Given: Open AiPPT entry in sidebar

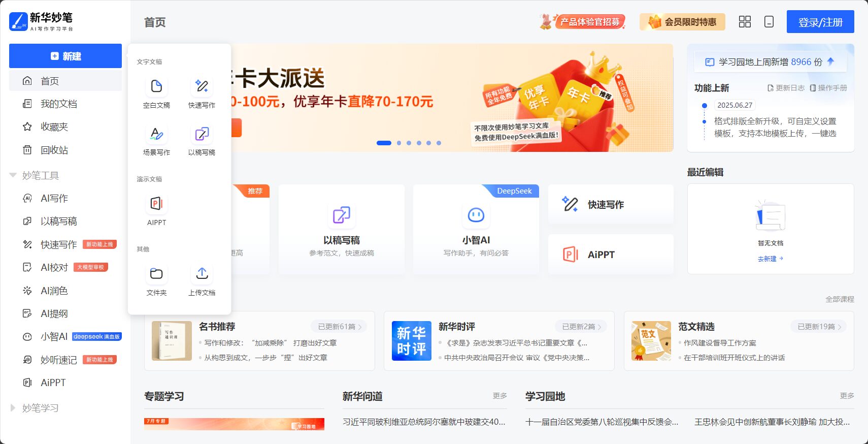Looking at the screenshot, I should coord(65,383).
